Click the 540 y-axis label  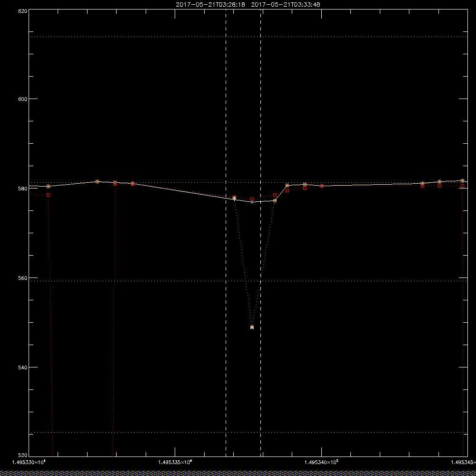[23, 367]
